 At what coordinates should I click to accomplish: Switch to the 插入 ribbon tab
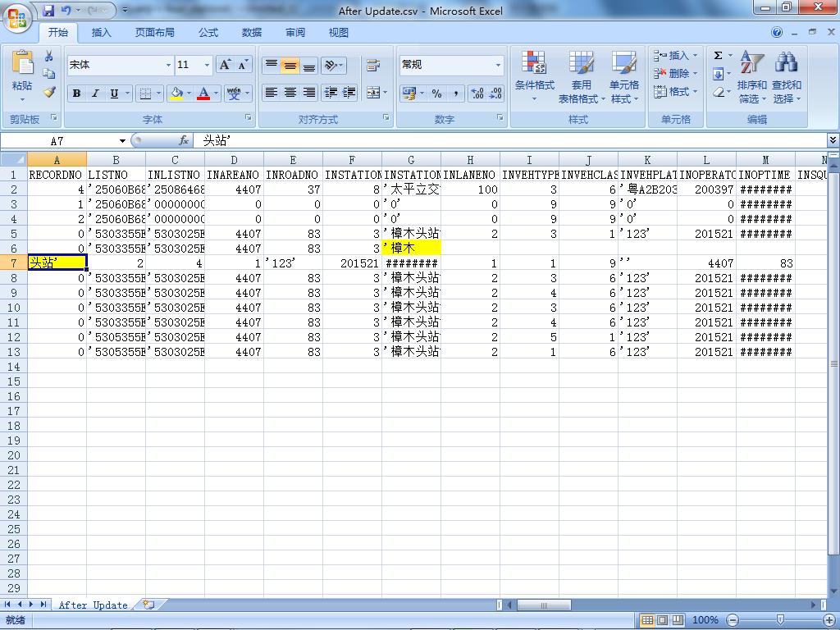[102, 33]
